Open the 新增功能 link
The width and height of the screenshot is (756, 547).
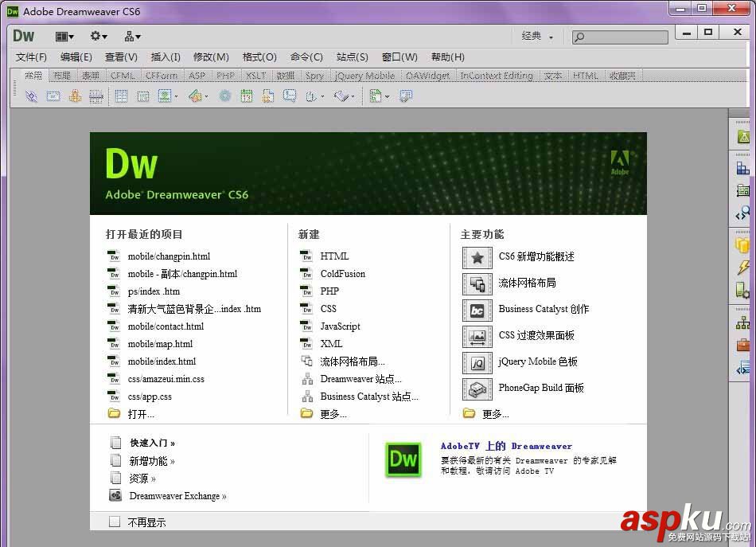click(x=151, y=461)
